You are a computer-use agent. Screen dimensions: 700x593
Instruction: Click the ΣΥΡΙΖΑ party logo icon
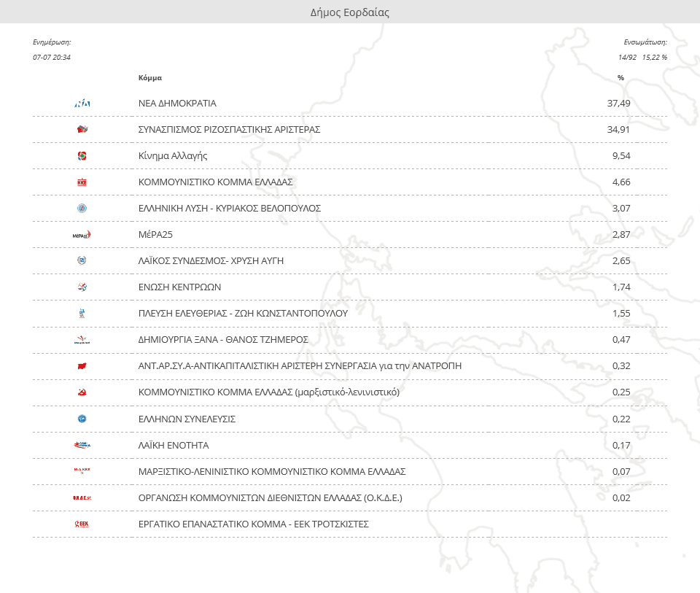coord(82,130)
